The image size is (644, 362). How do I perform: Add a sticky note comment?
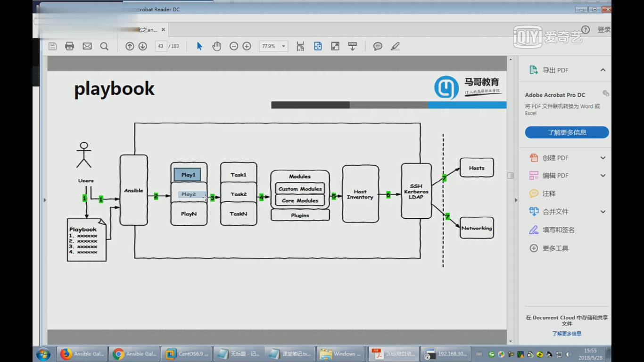pos(378,46)
